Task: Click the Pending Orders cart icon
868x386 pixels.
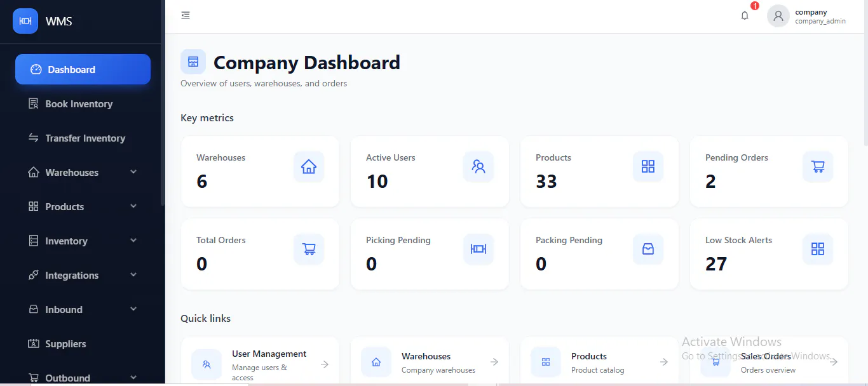Action: click(x=818, y=167)
